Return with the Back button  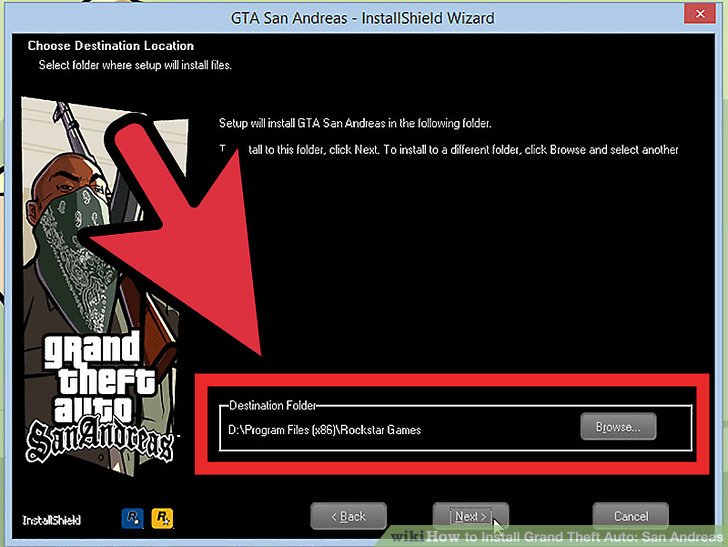(348, 516)
